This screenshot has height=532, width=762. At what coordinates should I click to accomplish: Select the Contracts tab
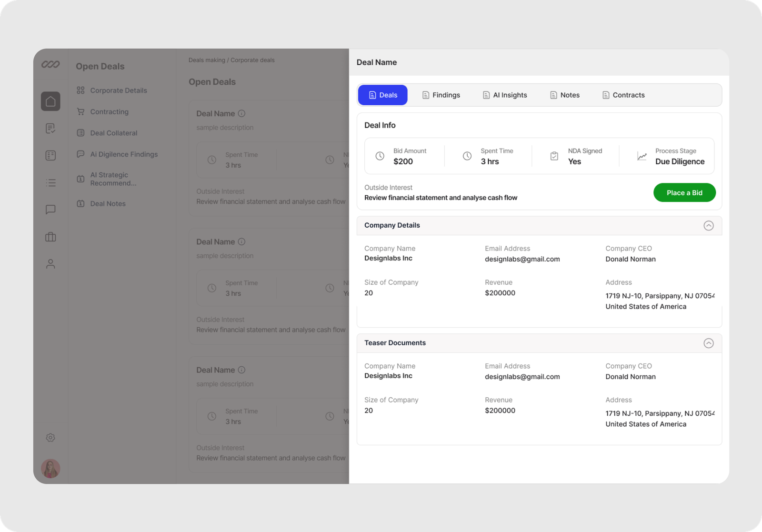pos(623,95)
